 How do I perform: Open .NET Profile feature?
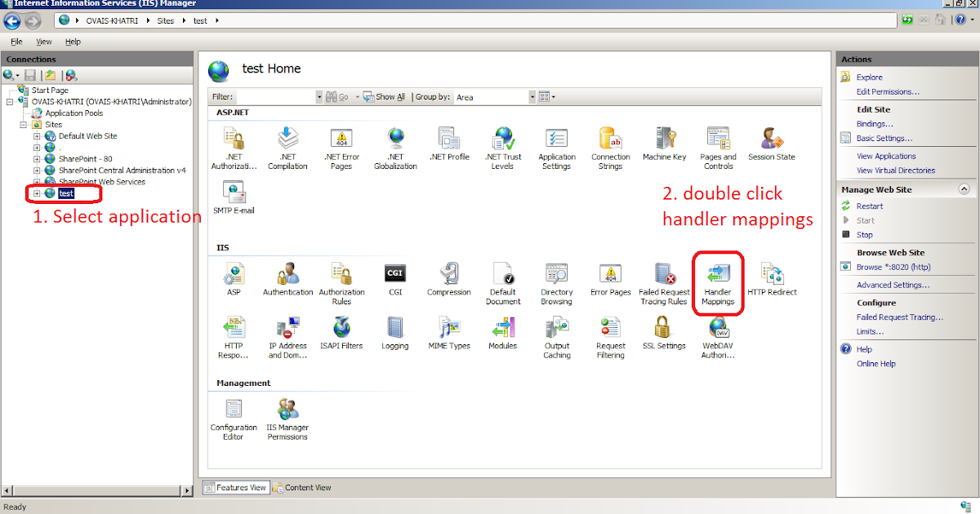[x=449, y=144]
